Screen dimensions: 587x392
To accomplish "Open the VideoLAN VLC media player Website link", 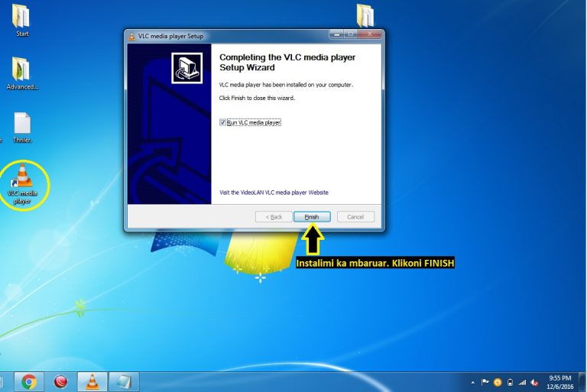I will 274,193.
